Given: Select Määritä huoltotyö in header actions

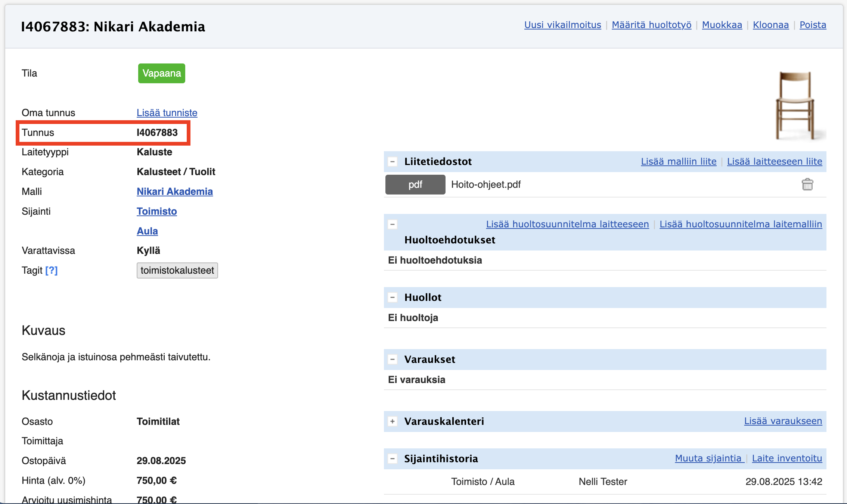Looking at the screenshot, I should (651, 25).
